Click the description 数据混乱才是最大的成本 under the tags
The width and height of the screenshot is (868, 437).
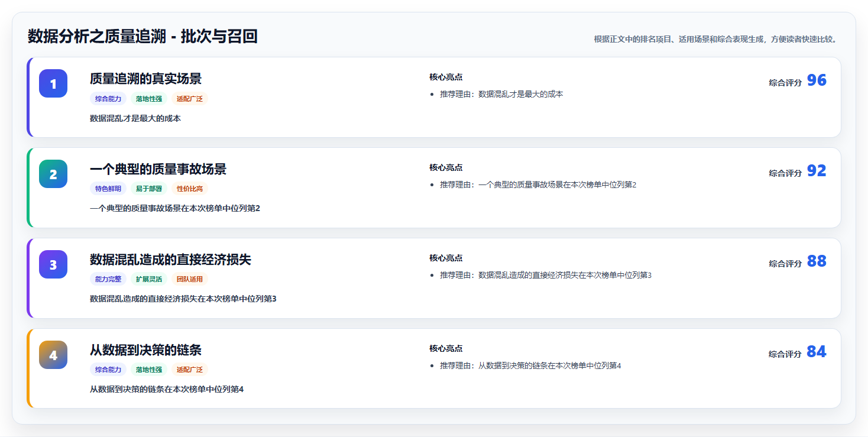coord(135,118)
